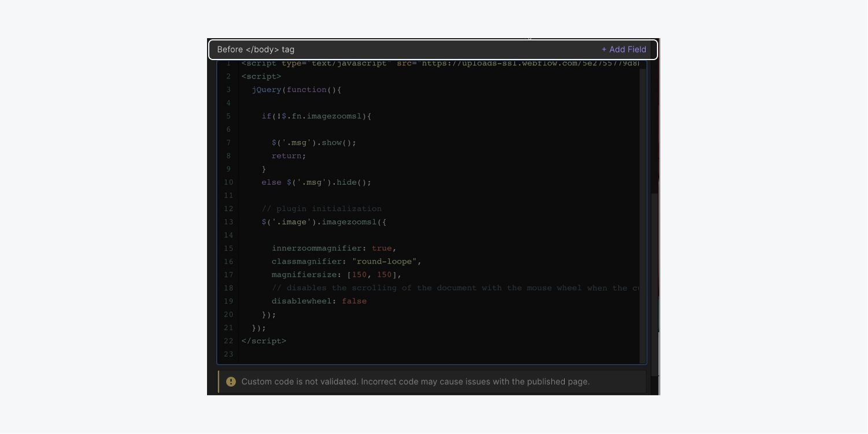
Task: Click the else $('.msg').hide(); line
Action: click(316, 183)
